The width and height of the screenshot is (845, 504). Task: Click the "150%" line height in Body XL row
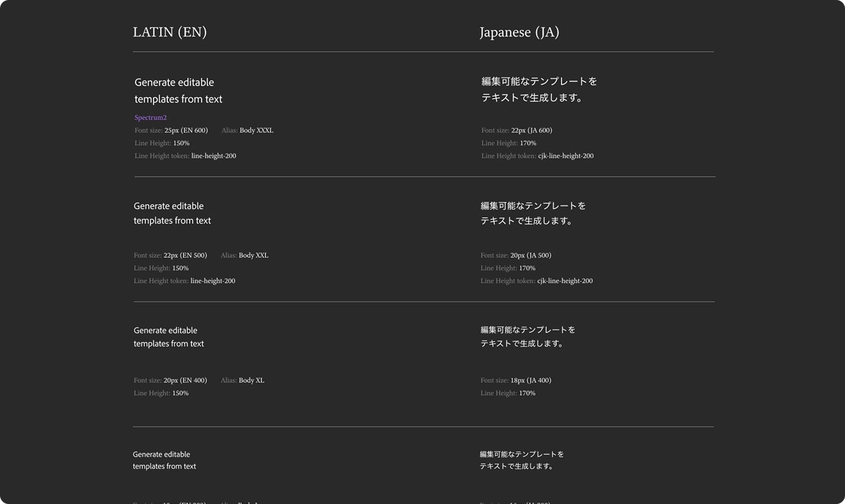180,394
